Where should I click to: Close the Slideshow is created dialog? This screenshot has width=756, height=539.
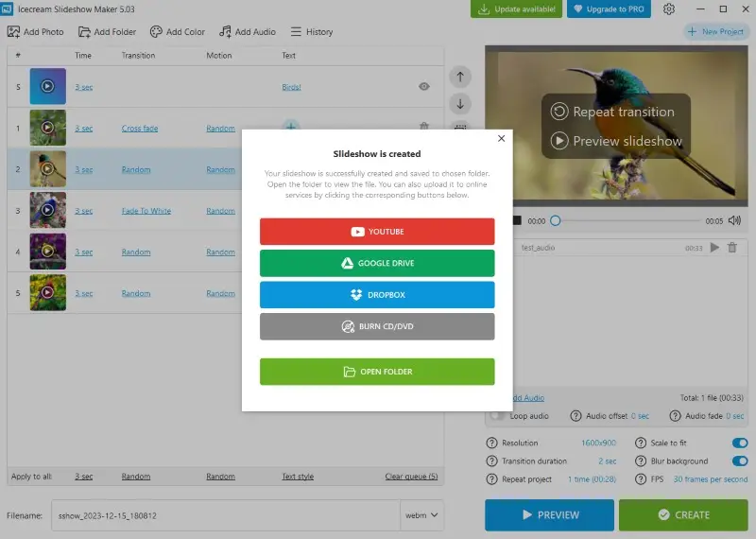502,138
